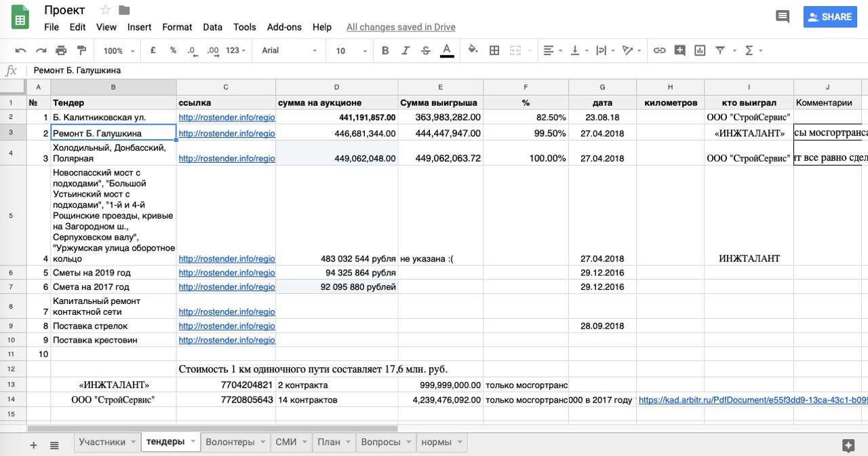This screenshot has height=456, width=868.
Task: Print the spreadsheet with printer icon
Action: 61,50
